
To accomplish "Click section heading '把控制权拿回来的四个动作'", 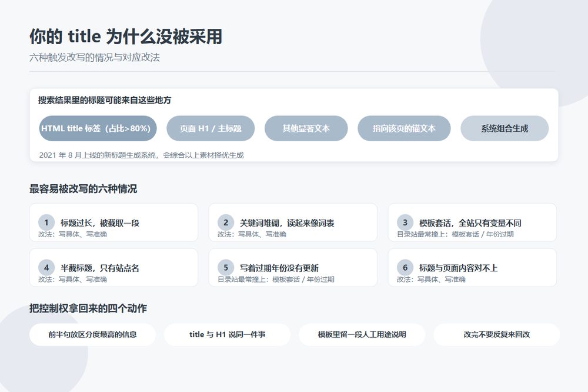I will click(88, 308).
